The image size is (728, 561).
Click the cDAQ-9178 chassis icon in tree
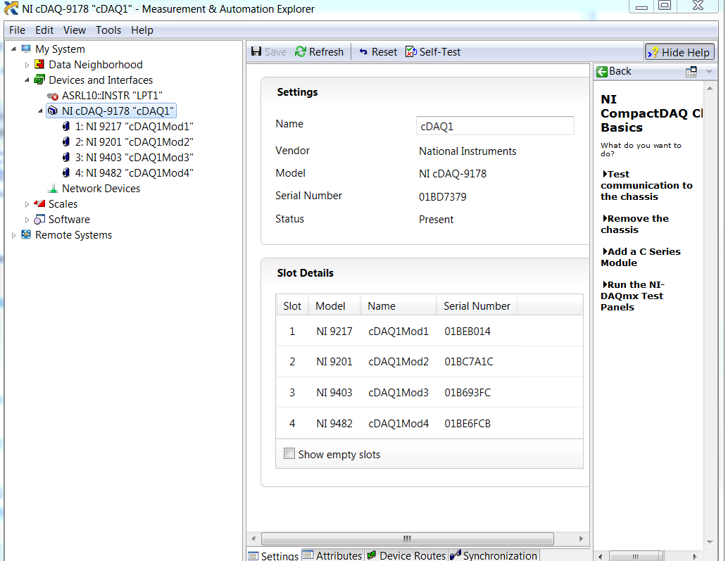pos(53,111)
